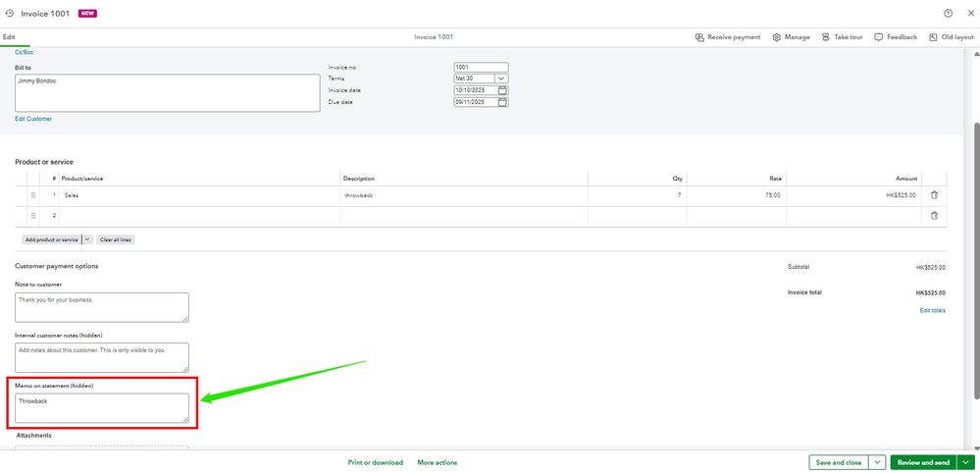This screenshot has height=473, width=980.
Task: Open Invoice date calendar picker
Action: click(x=502, y=90)
